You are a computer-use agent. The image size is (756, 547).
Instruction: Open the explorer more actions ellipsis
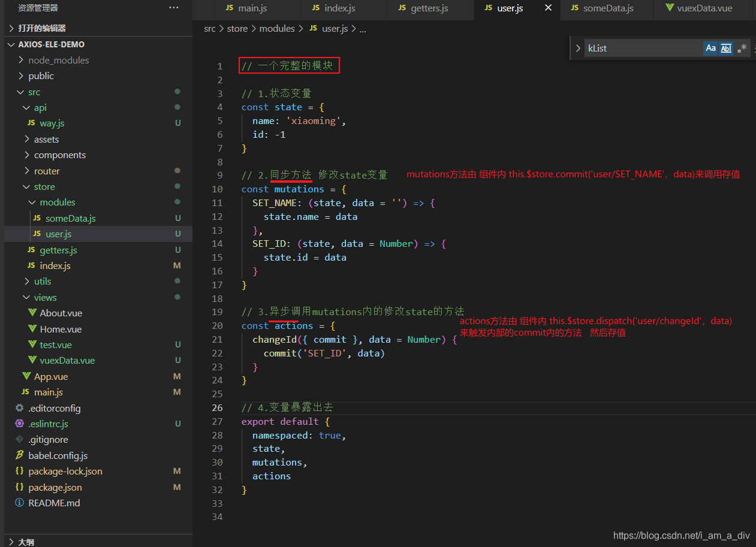click(174, 8)
